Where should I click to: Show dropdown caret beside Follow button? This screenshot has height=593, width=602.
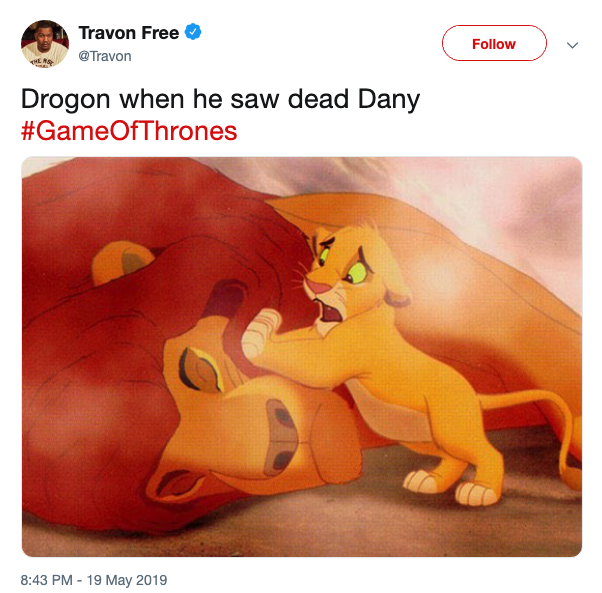572,45
